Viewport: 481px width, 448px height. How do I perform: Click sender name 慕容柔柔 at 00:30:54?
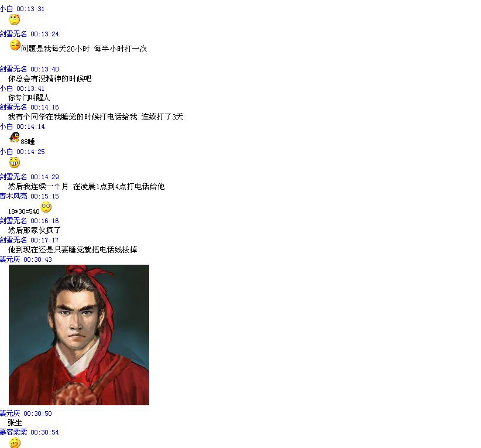13,432
